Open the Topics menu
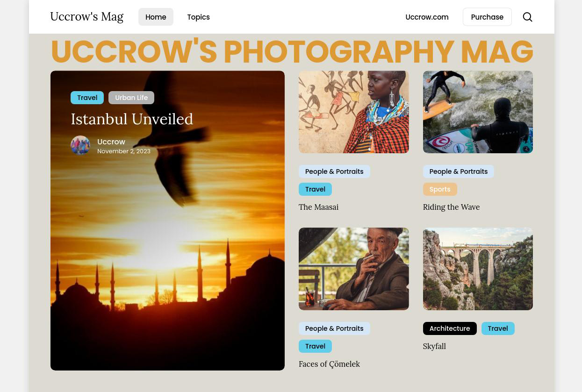The height and width of the screenshot is (392, 582). [198, 17]
